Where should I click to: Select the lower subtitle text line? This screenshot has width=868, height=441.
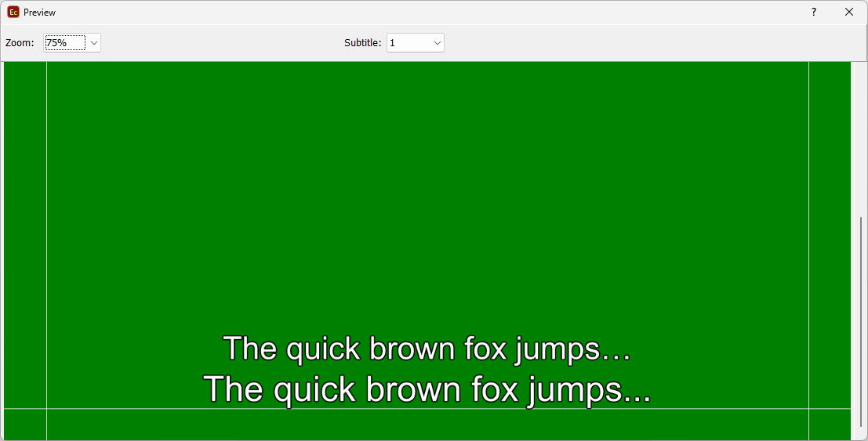[x=427, y=389]
